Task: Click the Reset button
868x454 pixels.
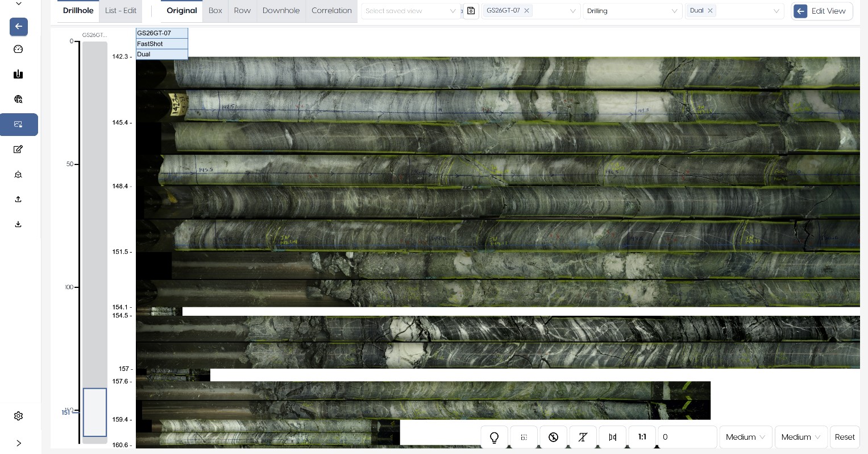Action: click(x=845, y=437)
